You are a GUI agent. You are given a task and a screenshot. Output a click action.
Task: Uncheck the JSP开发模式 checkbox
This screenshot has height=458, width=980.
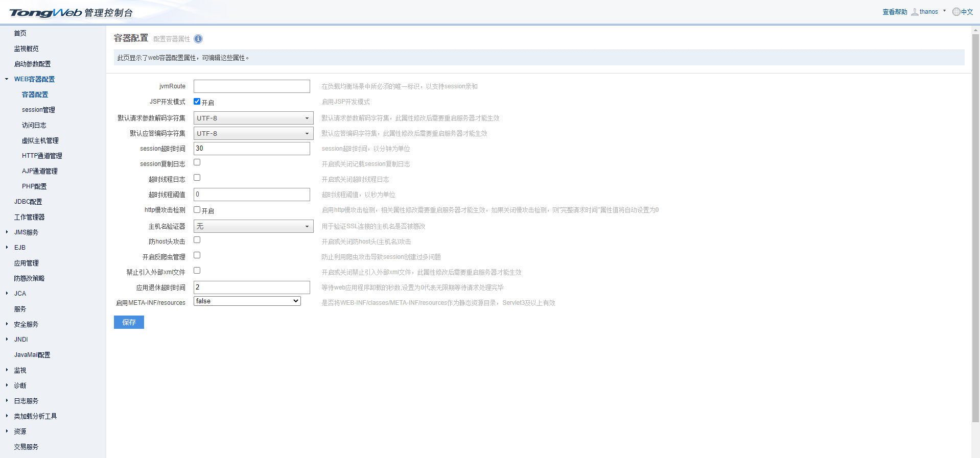(197, 102)
